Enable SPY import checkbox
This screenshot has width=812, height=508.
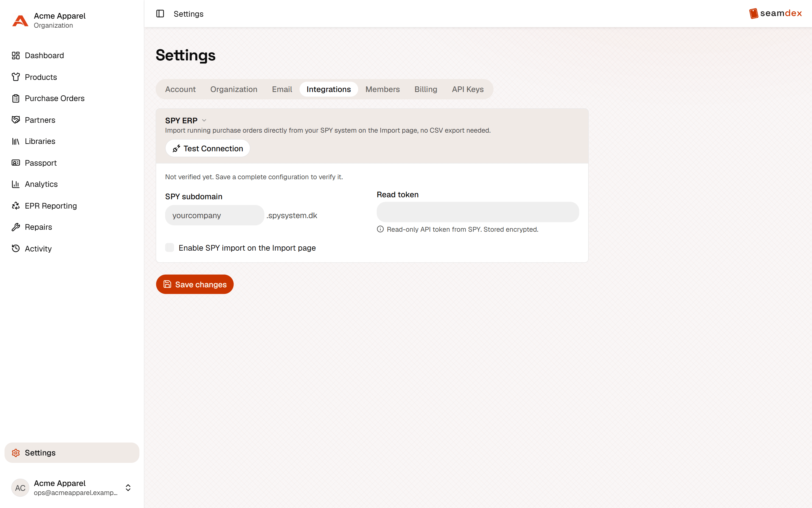click(x=169, y=248)
